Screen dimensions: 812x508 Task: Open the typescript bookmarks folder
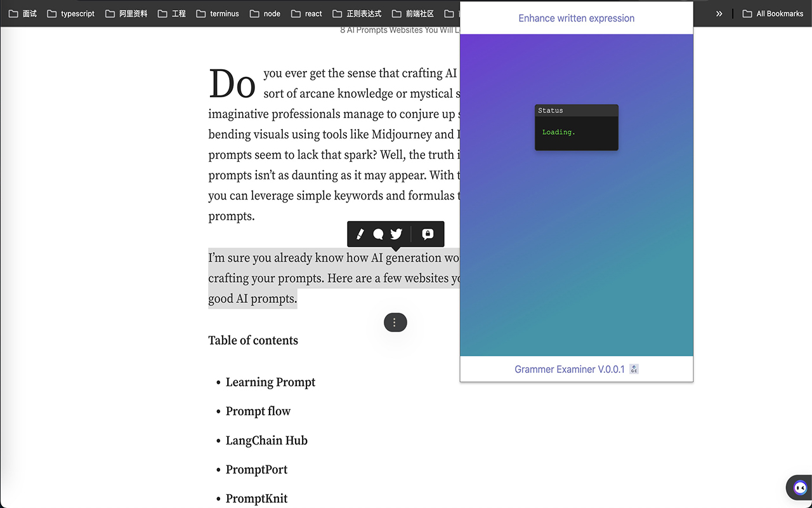[70, 13]
